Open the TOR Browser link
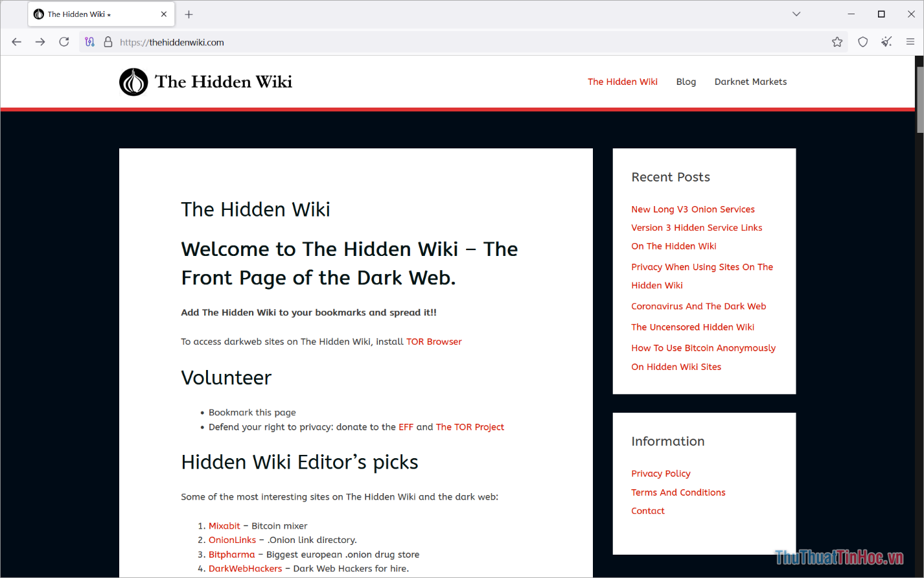This screenshot has width=924, height=578. (434, 341)
